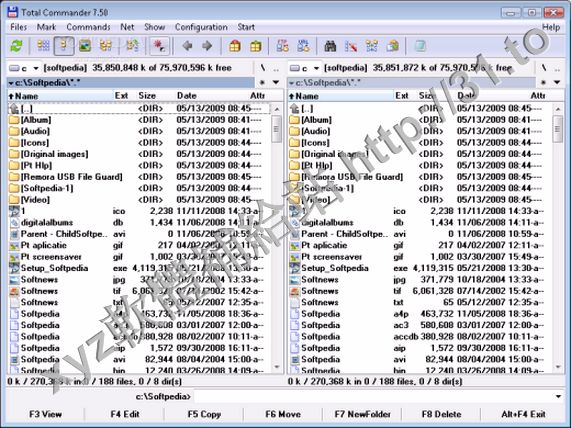Open the Mark menu
This screenshot has width=571, height=428.
tap(46, 27)
